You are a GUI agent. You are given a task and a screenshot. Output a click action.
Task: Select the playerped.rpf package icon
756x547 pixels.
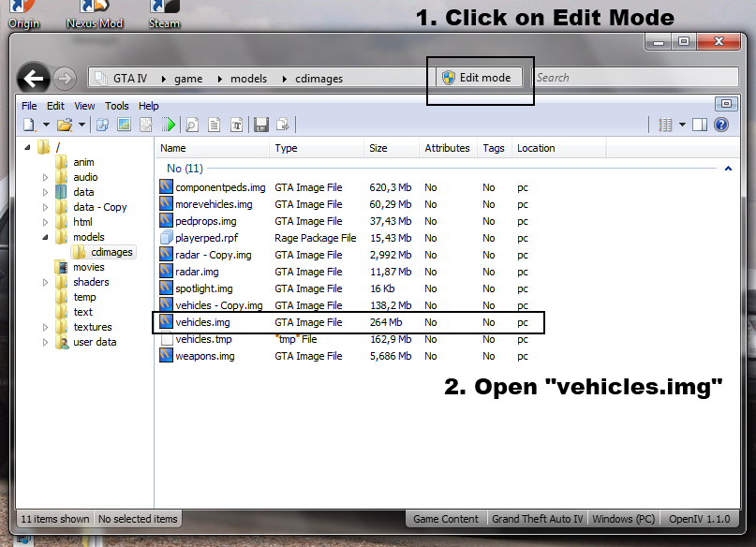click(166, 237)
